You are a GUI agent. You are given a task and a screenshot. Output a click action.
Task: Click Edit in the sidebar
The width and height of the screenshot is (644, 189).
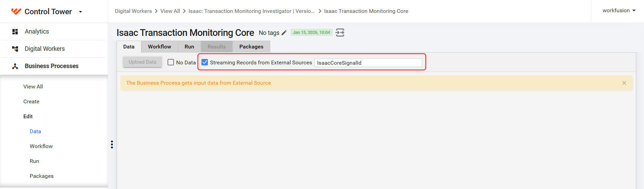(28, 117)
